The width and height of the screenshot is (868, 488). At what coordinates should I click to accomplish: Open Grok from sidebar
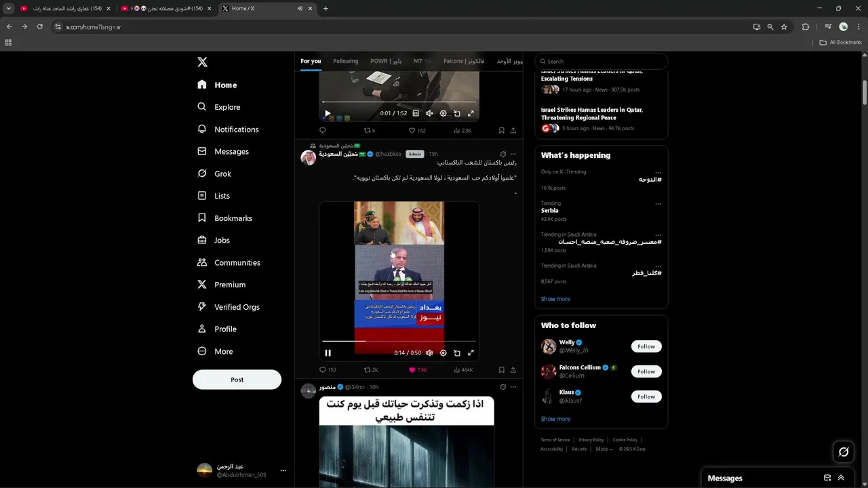(214, 174)
